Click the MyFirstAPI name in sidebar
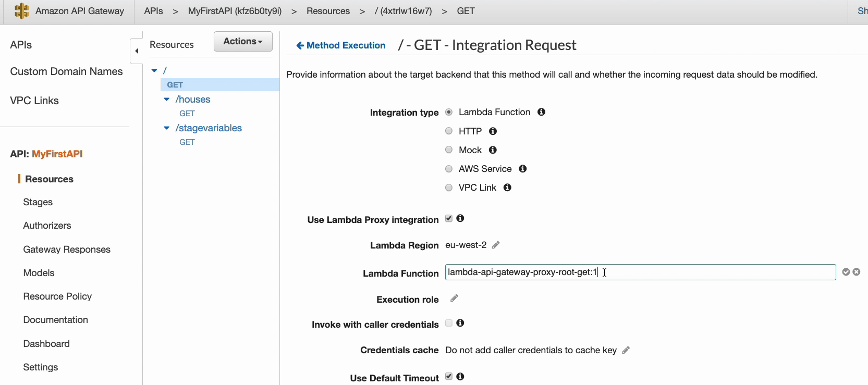This screenshot has width=868, height=385. tap(57, 154)
